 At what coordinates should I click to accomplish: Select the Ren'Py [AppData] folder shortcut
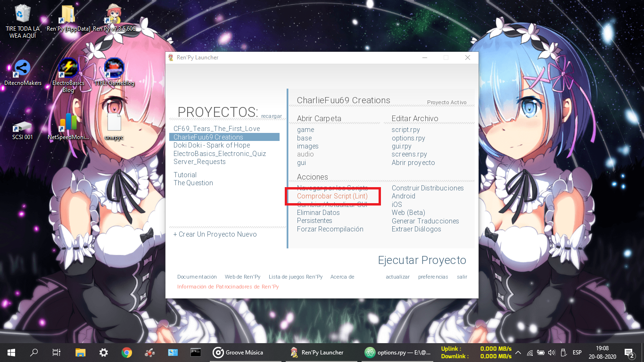coord(68,14)
